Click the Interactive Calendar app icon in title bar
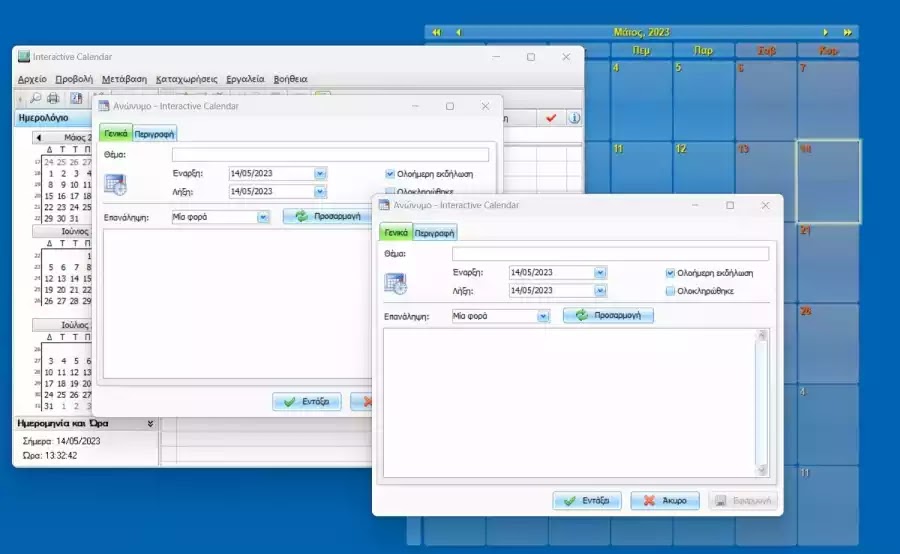 24,56
